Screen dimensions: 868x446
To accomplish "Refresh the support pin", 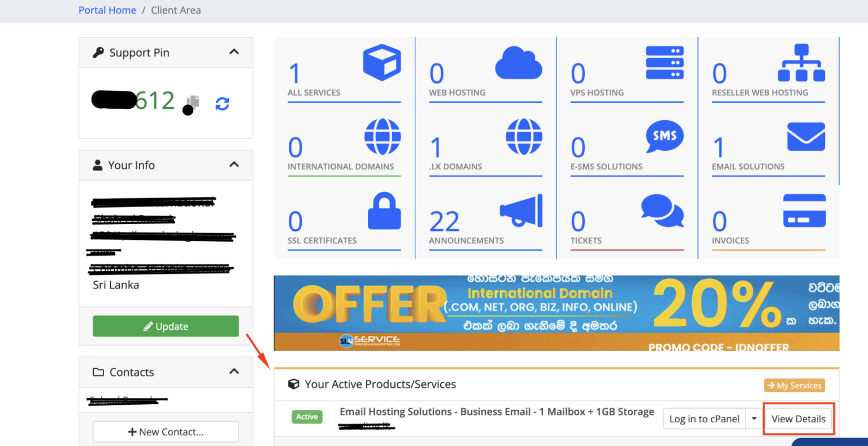I will click(222, 104).
